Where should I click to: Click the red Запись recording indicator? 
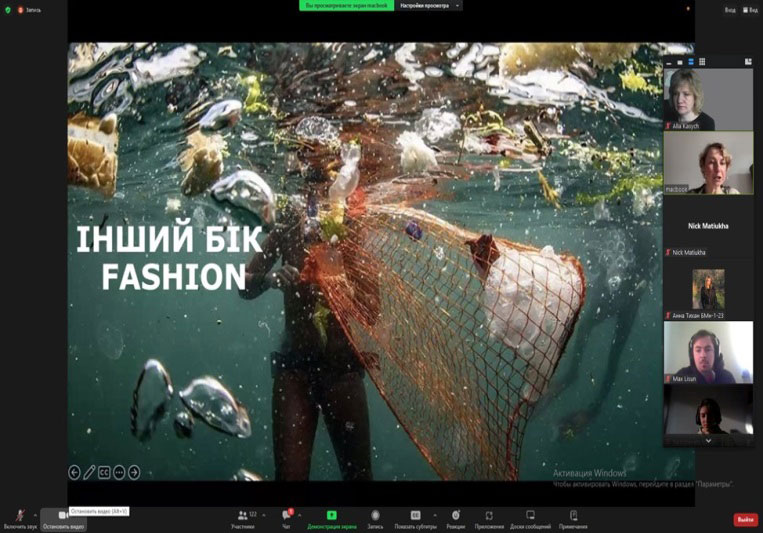29,10
